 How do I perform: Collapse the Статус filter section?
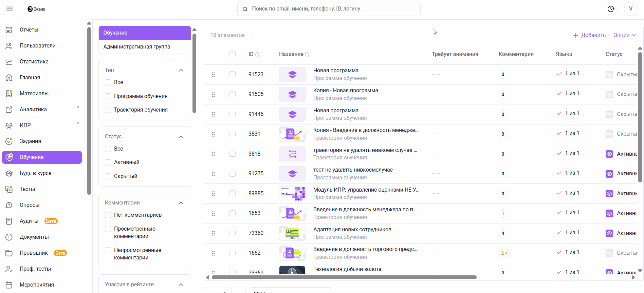tap(181, 137)
